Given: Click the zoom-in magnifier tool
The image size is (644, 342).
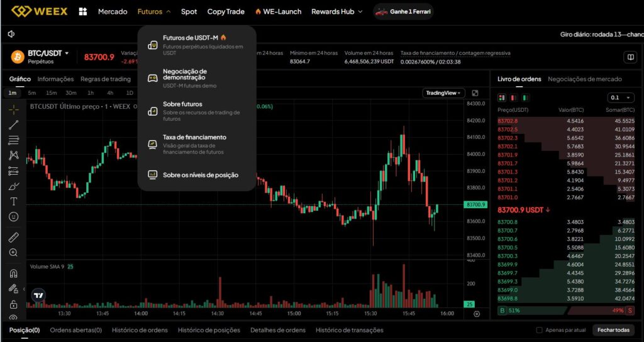Looking at the screenshot, I should (13, 253).
